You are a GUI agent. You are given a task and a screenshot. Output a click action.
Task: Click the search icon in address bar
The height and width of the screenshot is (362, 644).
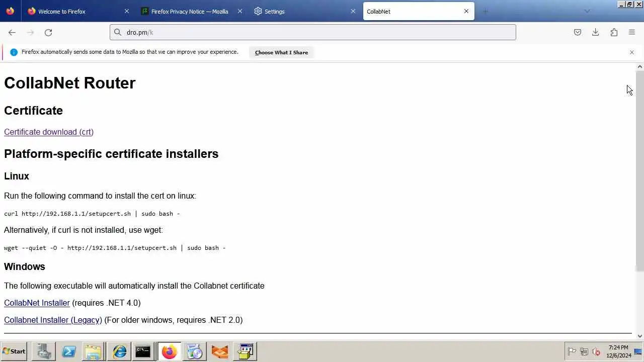click(118, 32)
